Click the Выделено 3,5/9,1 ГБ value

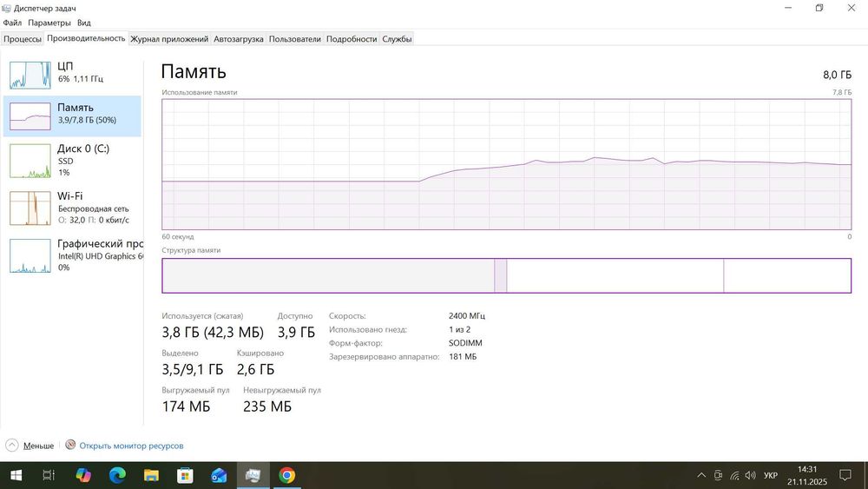(193, 369)
